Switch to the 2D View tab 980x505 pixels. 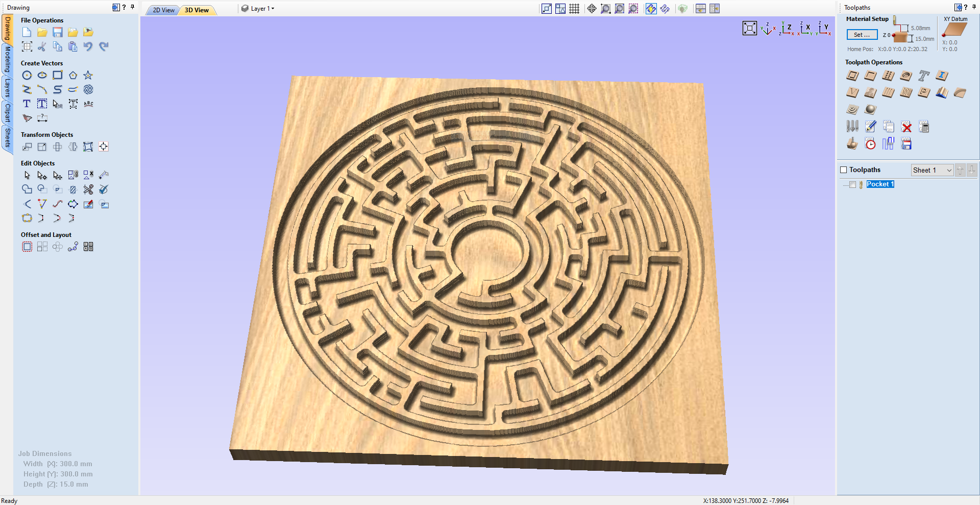(x=162, y=10)
